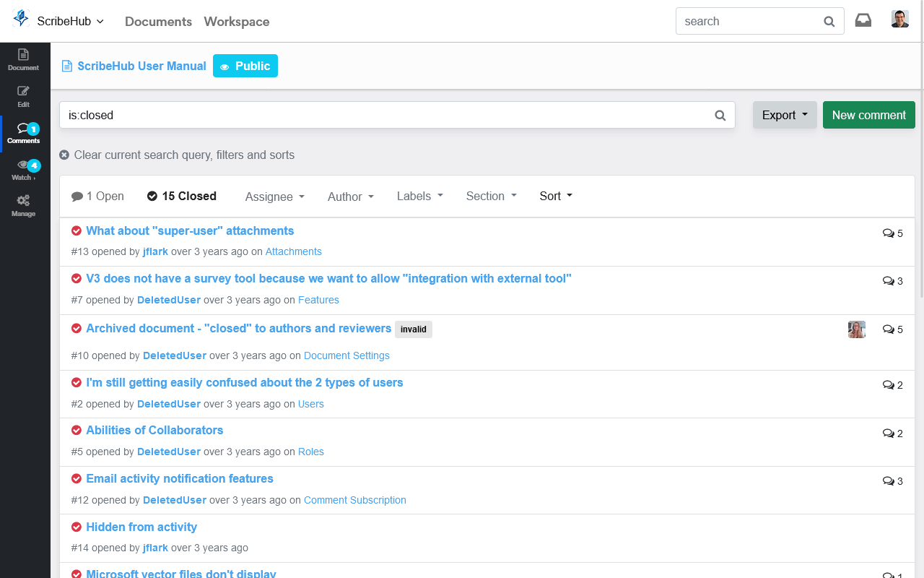The height and width of the screenshot is (578, 924).
Task: Open the Attachments section link
Action: pyautogui.click(x=294, y=251)
